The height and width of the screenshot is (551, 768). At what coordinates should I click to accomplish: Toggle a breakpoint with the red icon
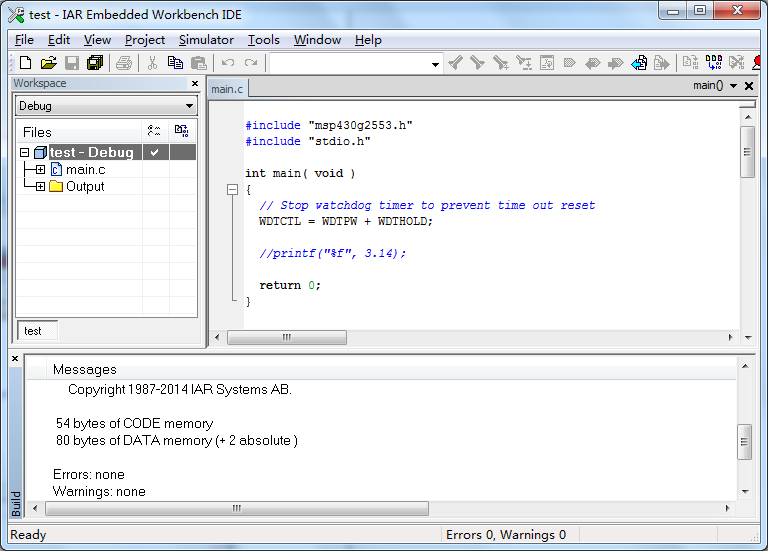pyautogui.click(x=757, y=63)
